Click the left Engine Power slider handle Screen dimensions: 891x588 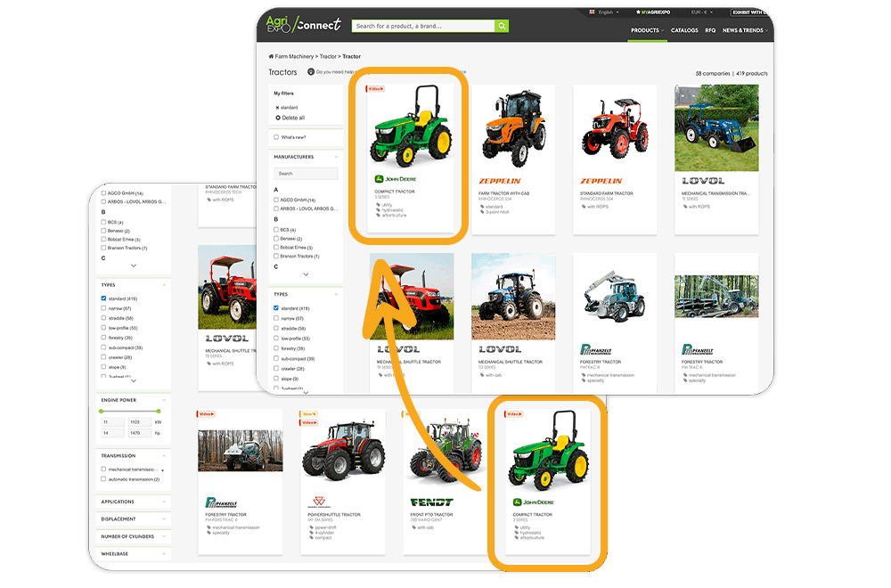pos(101,411)
